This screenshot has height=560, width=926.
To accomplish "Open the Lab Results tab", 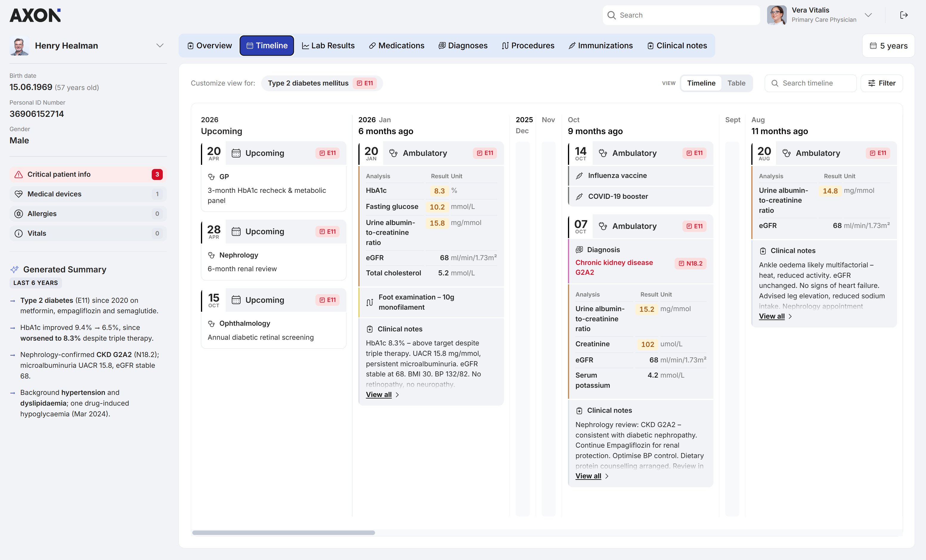I will (329, 45).
